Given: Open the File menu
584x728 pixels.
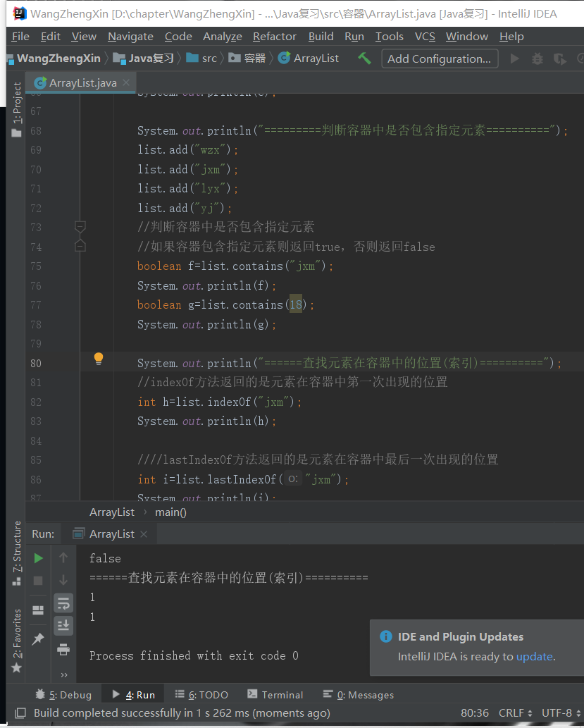Looking at the screenshot, I should (20, 36).
